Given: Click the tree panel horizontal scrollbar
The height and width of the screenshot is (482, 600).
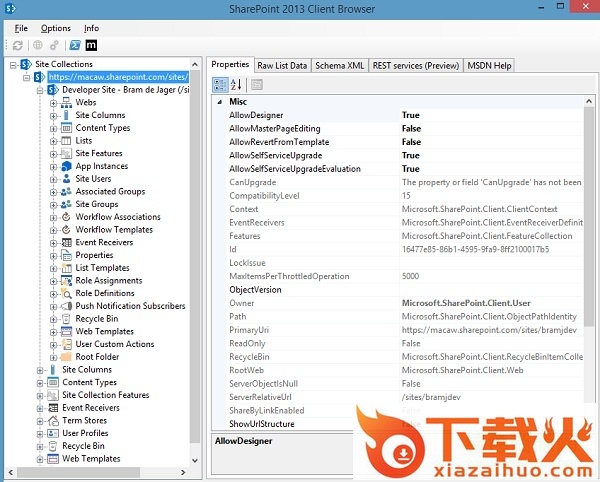Looking at the screenshot, I should 78,472.
